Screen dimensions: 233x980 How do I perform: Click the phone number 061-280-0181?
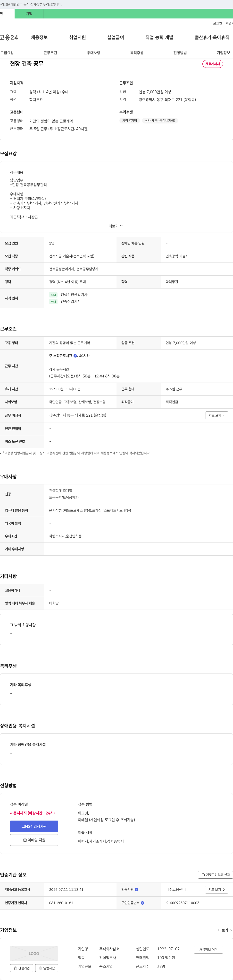pos(61,903)
